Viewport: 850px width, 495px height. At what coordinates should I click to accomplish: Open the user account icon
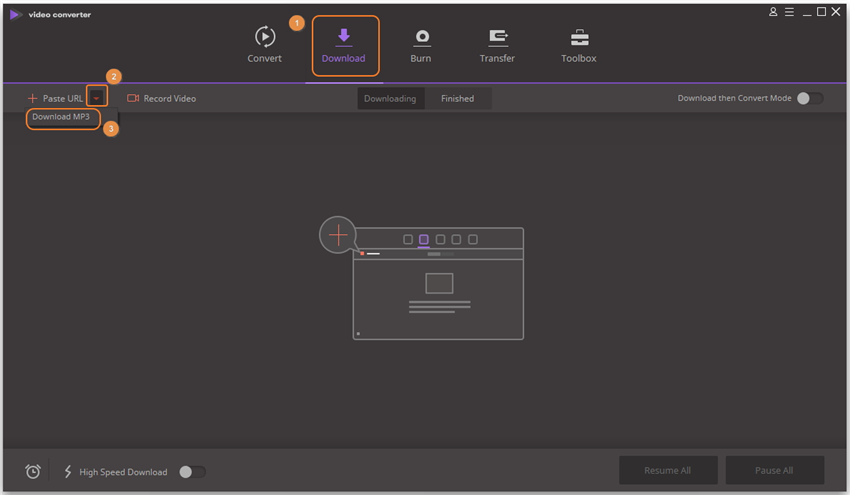[773, 12]
